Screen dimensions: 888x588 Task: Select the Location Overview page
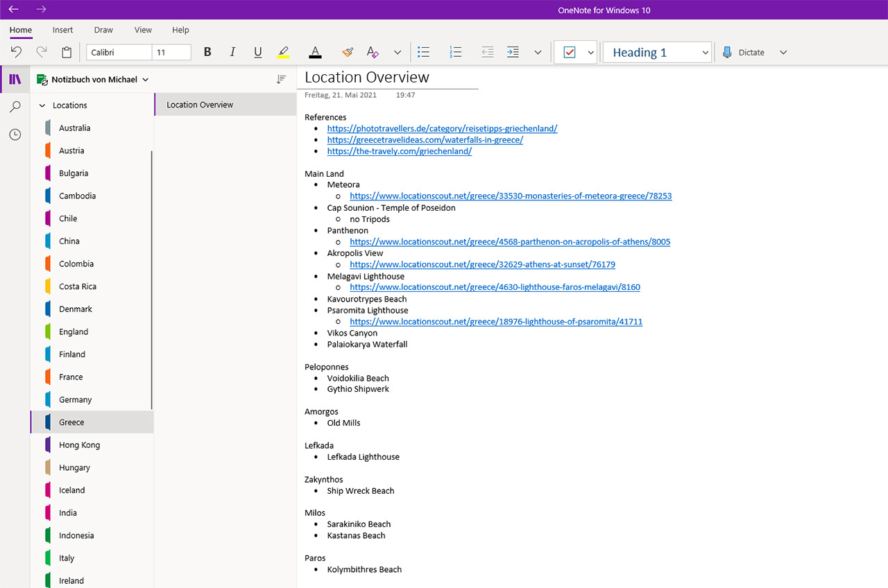pyautogui.click(x=225, y=105)
